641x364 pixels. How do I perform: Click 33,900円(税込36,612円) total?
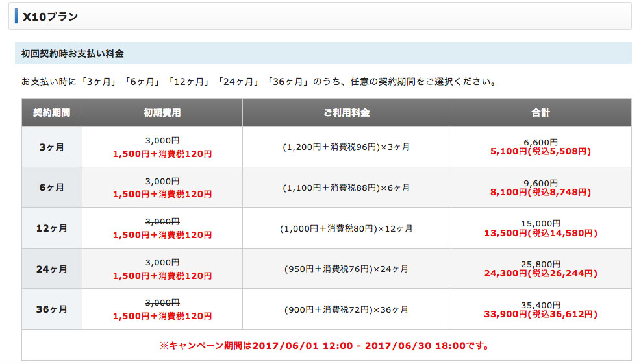pyautogui.click(x=541, y=314)
